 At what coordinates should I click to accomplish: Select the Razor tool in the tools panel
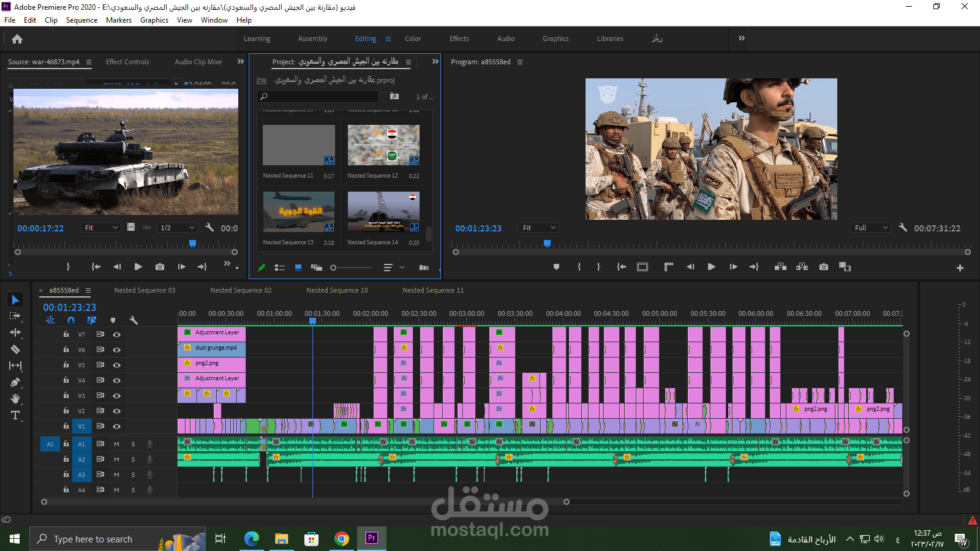coord(15,350)
